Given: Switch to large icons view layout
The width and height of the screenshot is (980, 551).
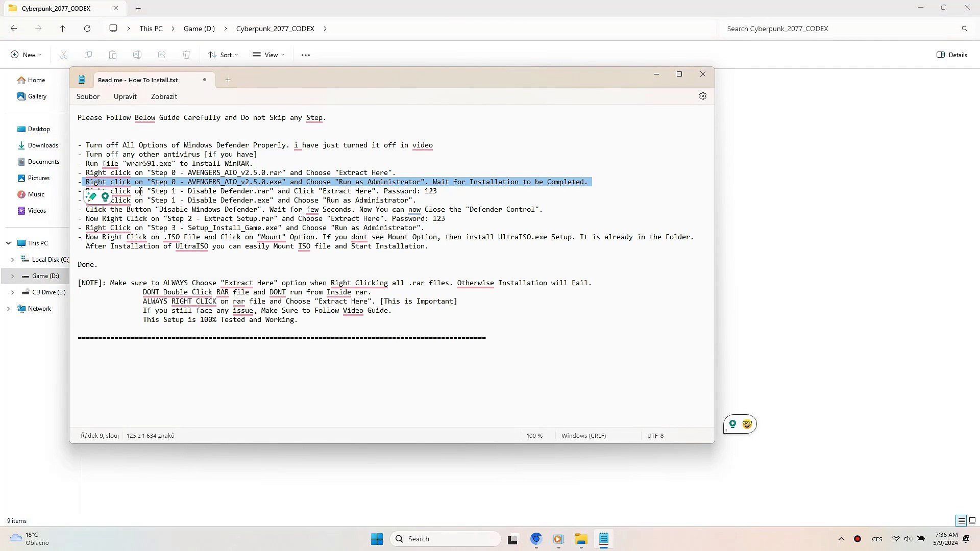Looking at the screenshot, I should pyautogui.click(x=972, y=520).
